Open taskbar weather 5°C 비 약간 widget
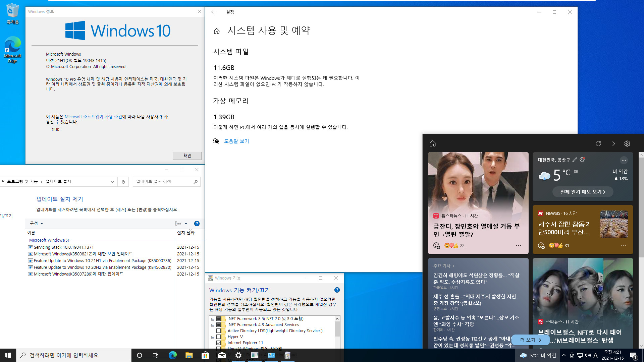The image size is (644, 362). pos(538,355)
